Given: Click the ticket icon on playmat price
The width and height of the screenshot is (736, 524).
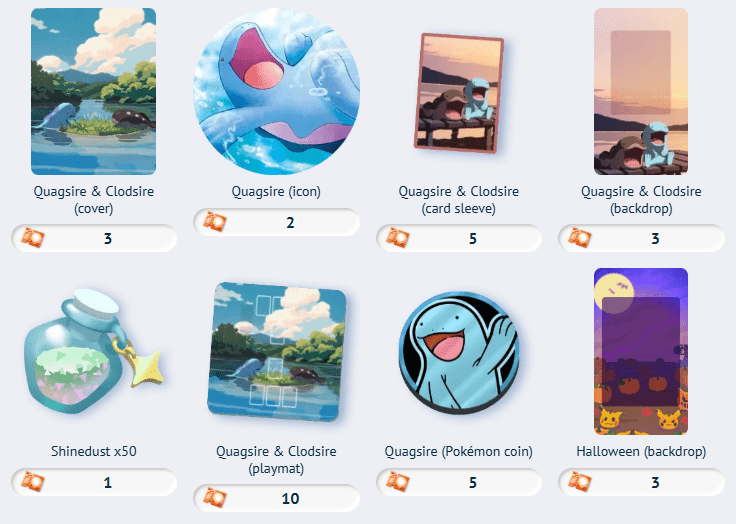Looking at the screenshot, I should [215, 498].
